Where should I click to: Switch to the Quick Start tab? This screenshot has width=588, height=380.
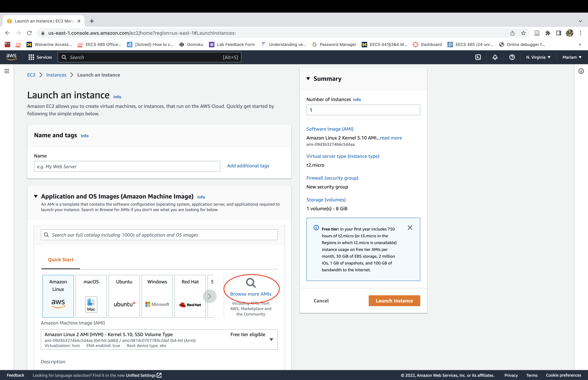61,260
